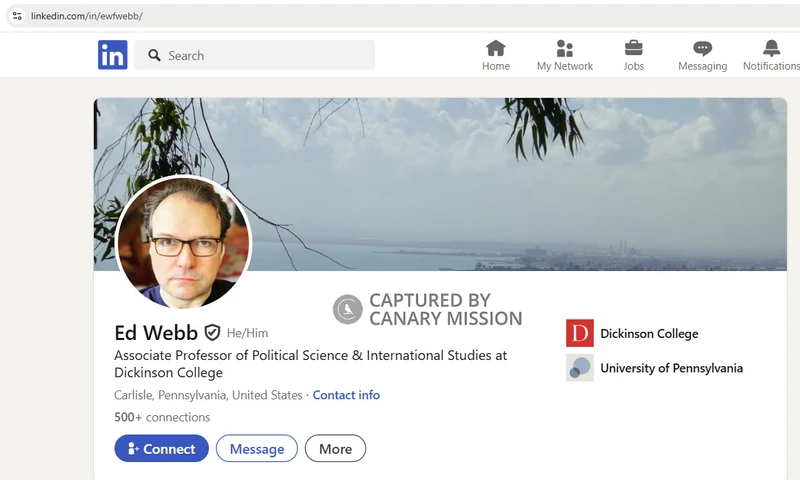Click the 500+ connections text
Screen dimensions: 800x480
(162, 417)
